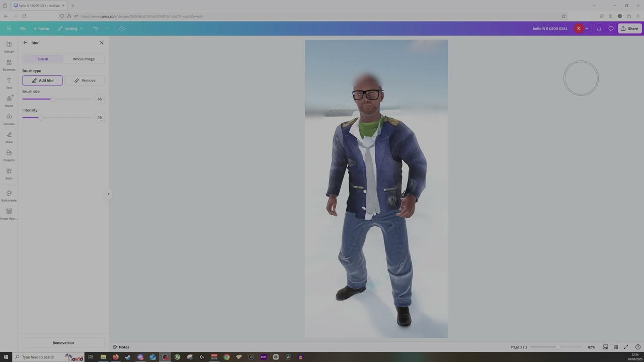644x362 pixels.
Task: Open a new browser tab
Action: 72,6
